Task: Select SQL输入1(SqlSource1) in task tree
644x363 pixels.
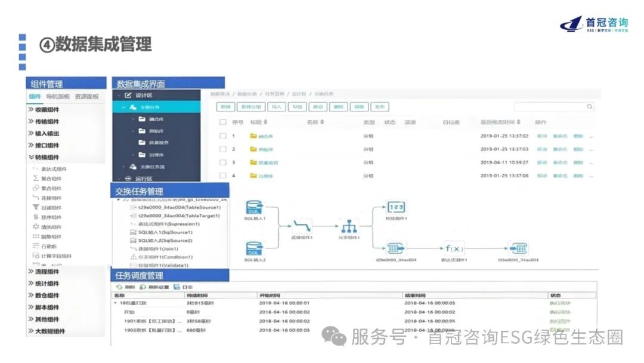Action: tap(166, 232)
